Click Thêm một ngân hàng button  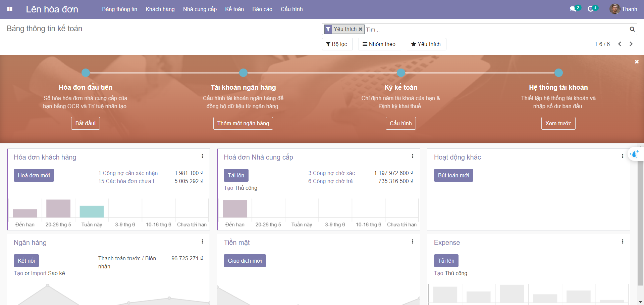coord(243,123)
